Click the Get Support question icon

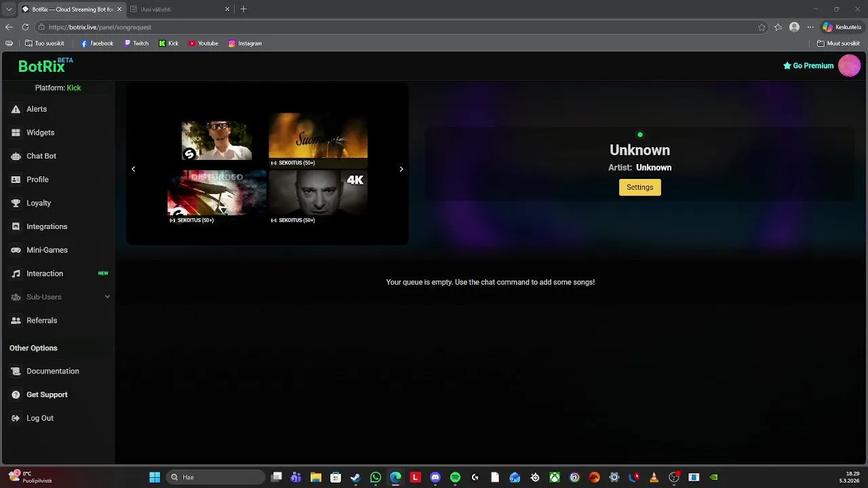[x=16, y=394]
